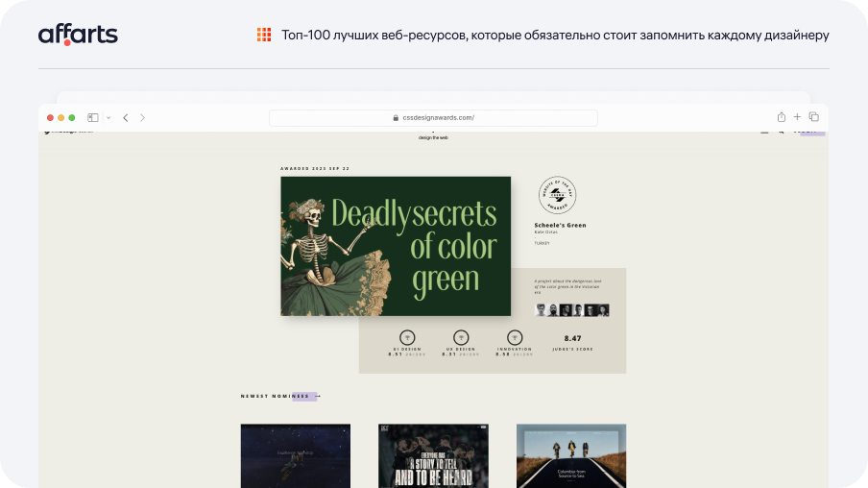
Task: Click the Innovation trophy icon
Action: 515,337
